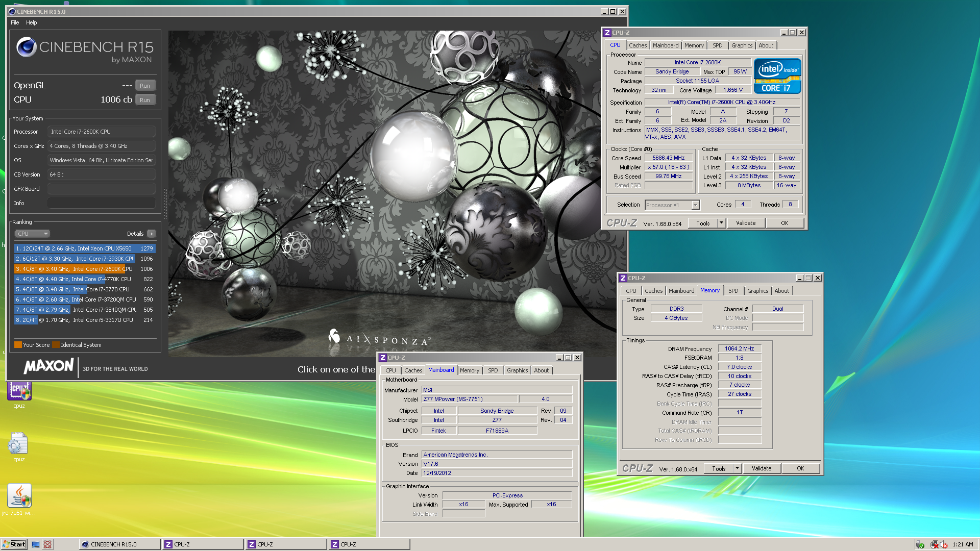Click the Cinebench title bar icon
This screenshot has width=980, height=551.
coord(12,12)
